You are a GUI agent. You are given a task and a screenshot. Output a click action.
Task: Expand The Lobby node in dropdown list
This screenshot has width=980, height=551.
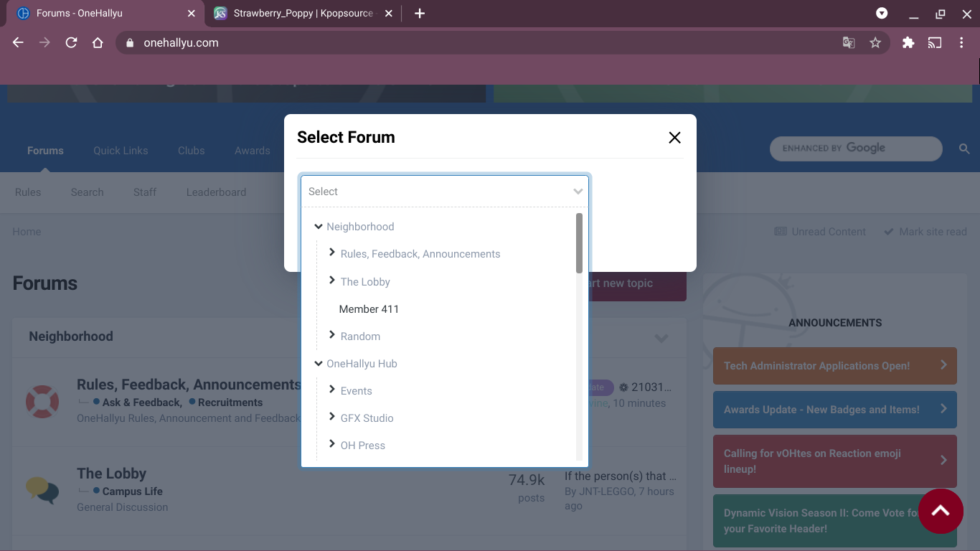pyautogui.click(x=332, y=281)
